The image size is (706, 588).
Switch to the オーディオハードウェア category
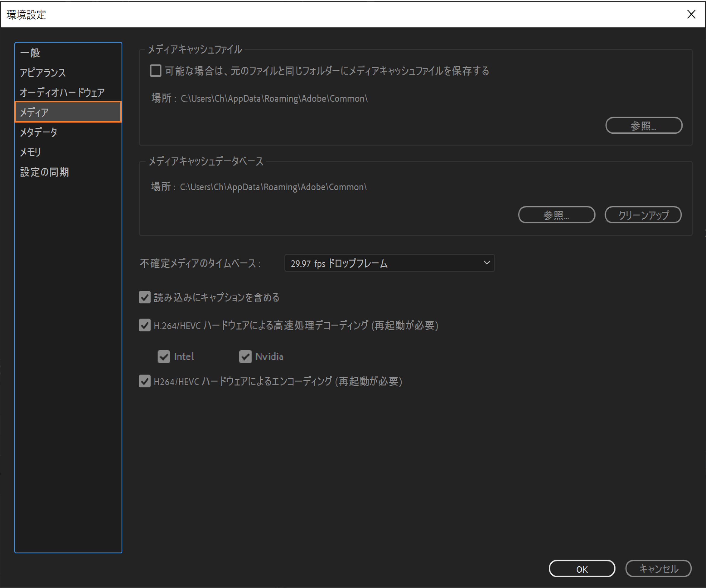(62, 92)
